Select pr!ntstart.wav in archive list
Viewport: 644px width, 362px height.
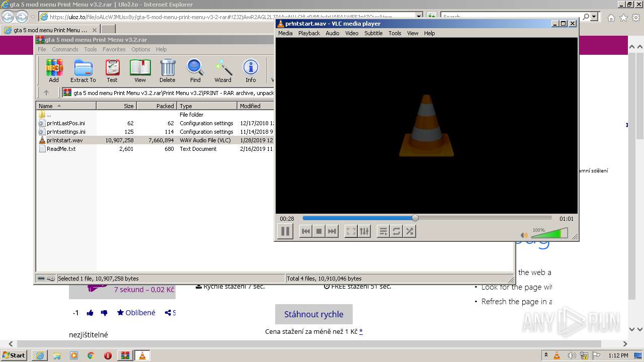pyautogui.click(x=155, y=140)
